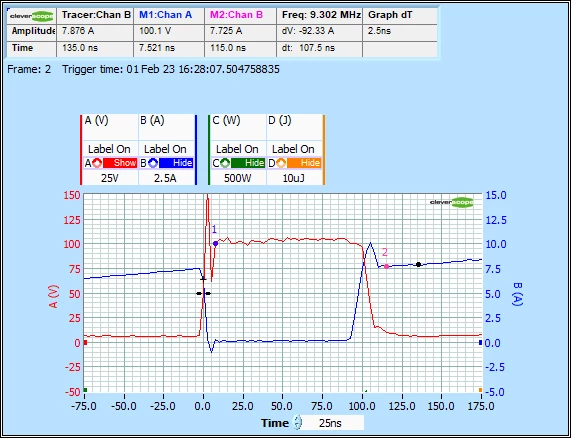Click the 25ns time base field
Screen dimensions: 571x438
(x=333, y=423)
